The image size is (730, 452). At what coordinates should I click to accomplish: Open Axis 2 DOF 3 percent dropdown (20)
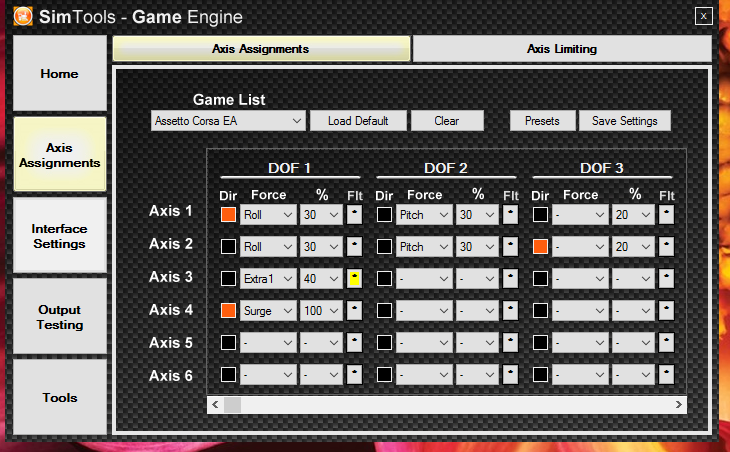pyautogui.click(x=633, y=246)
